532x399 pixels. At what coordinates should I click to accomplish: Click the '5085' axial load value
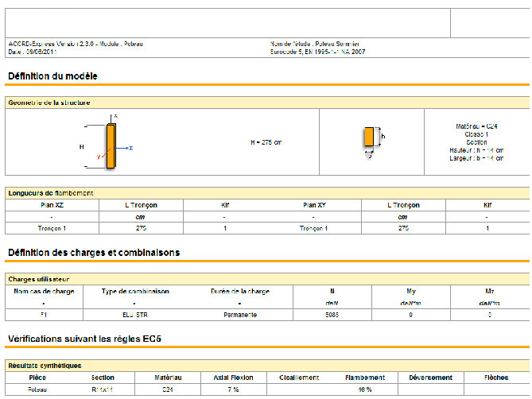(x=332, y=315)
